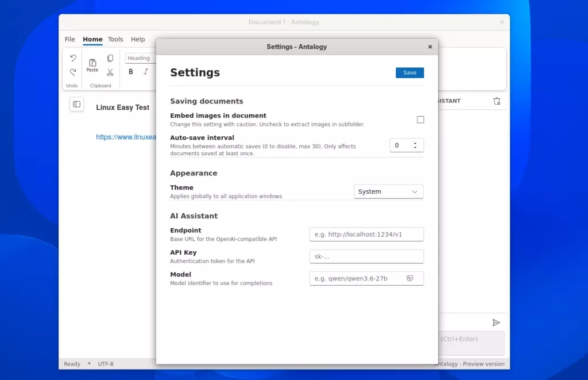This screenshot has width=588, height=380.
Task: Focus the Endpoint URL input field
Action: 366,235
